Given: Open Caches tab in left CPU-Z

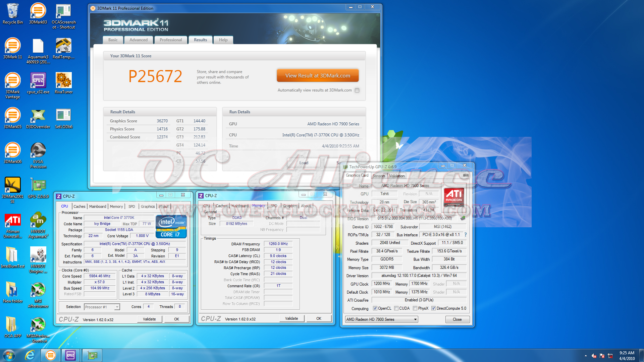Looking at the screenshot, I should tap(79, 206).
